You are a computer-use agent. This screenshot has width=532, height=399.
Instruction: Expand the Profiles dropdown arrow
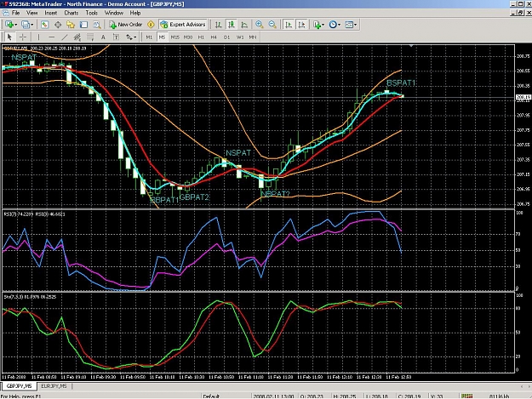[31, 25]
